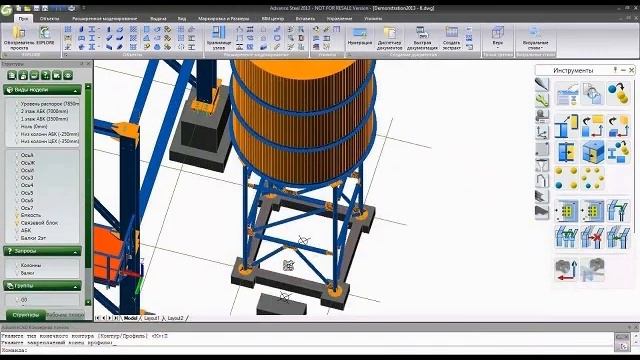This screenshot has width=640, height=360.
Task: Toggle visibility bulb for 1 этаж АБК
Action: pyautogui.click(x=17, y=119)
